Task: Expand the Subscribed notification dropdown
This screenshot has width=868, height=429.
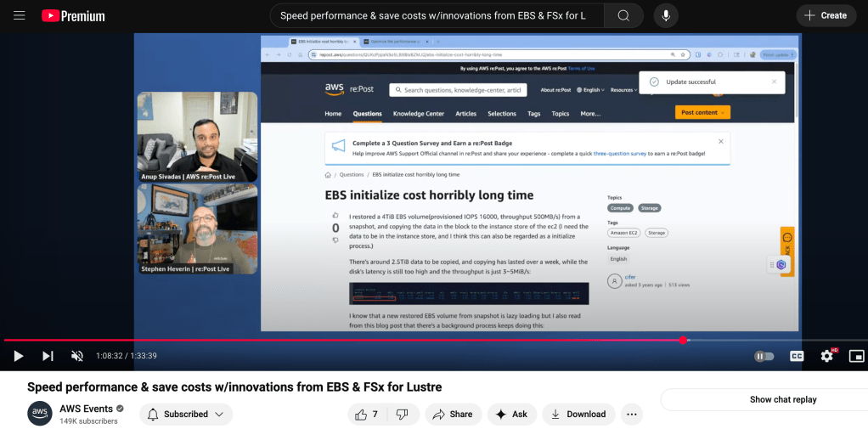Action: tap(186, 415)
